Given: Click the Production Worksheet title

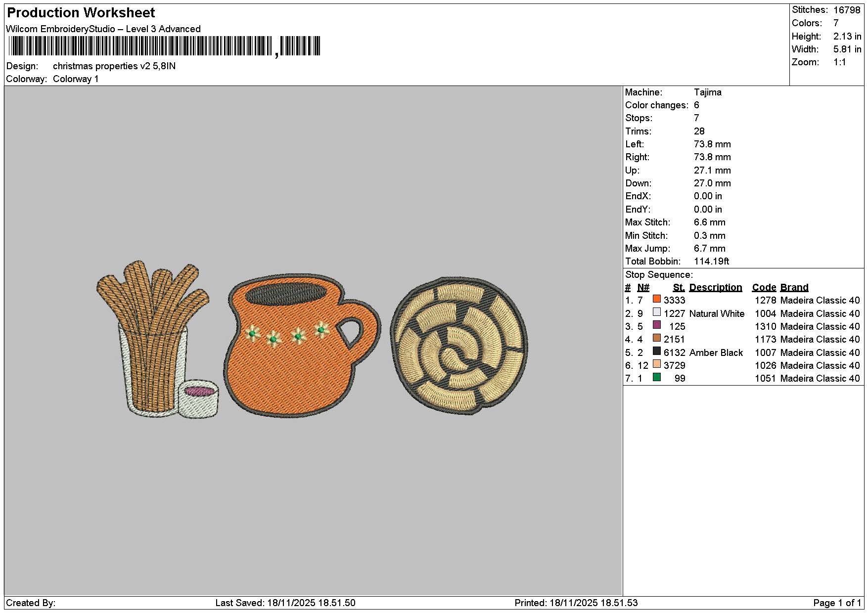Looking at the screenshot, I should click(x=81, y=13).
